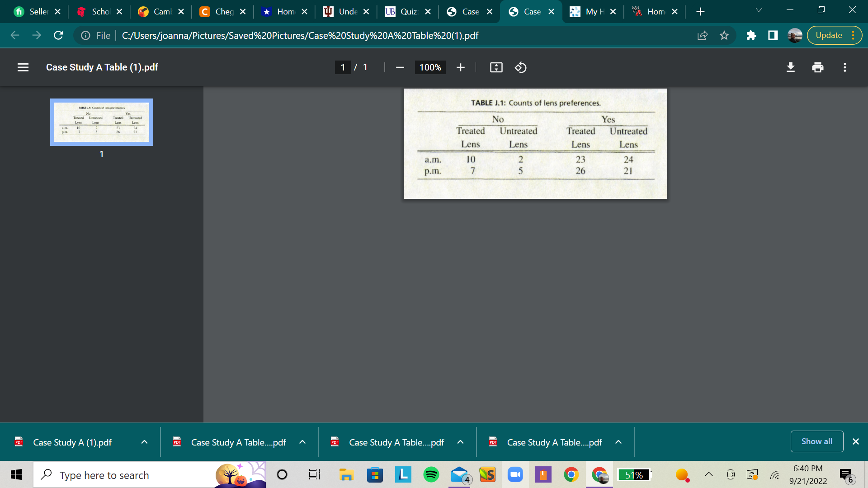Collapse the tab search dropdown arrow
Viewport: 868px width, 488px height.
[x=759, y=10]
